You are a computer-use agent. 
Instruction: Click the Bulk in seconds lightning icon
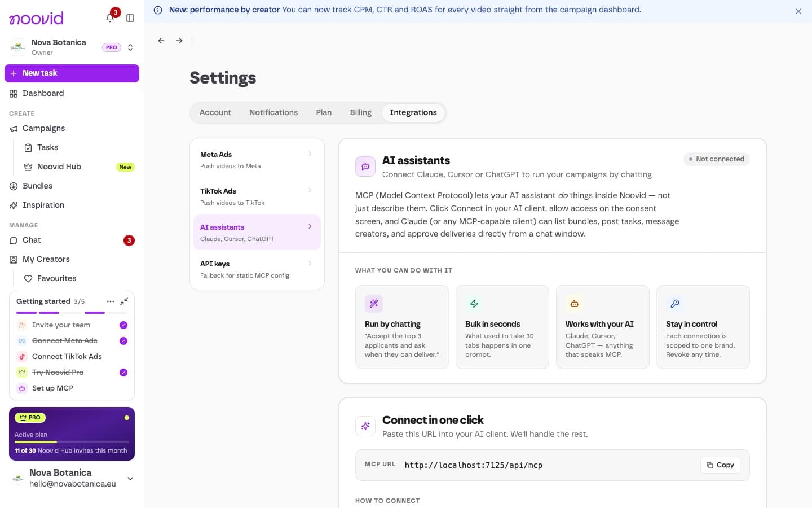(474, 304)
